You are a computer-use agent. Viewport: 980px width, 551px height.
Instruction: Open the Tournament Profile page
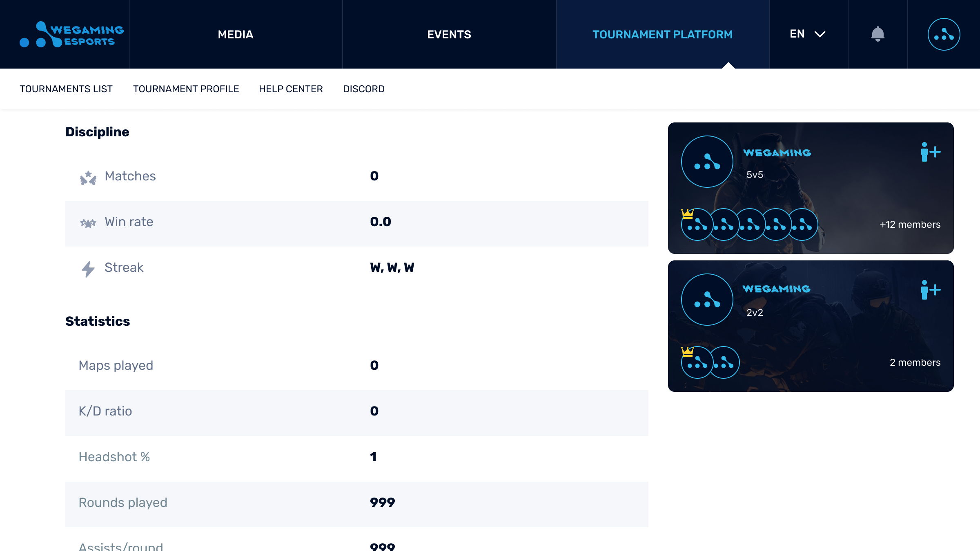(x=186, y=89)
